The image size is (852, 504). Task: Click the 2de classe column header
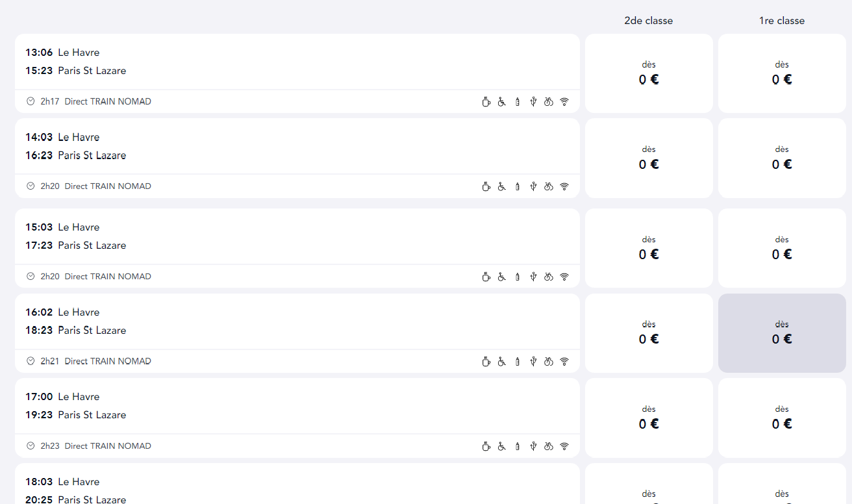648,21
